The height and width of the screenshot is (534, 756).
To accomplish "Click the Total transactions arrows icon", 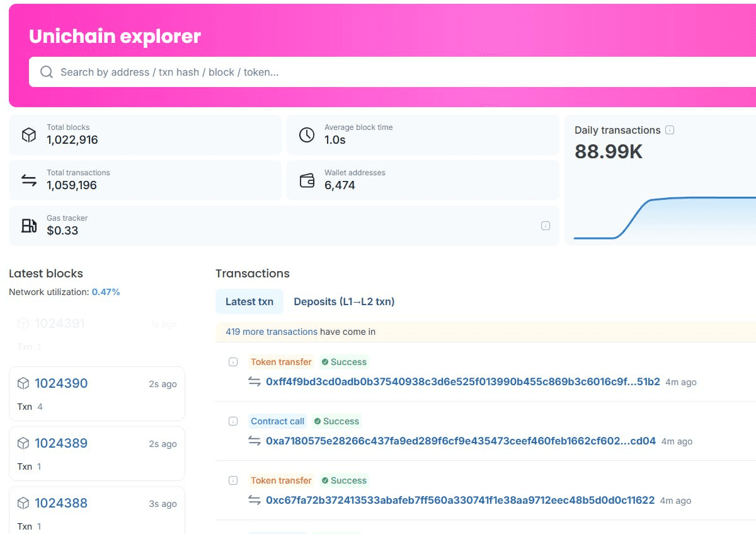I will [29, 180].
